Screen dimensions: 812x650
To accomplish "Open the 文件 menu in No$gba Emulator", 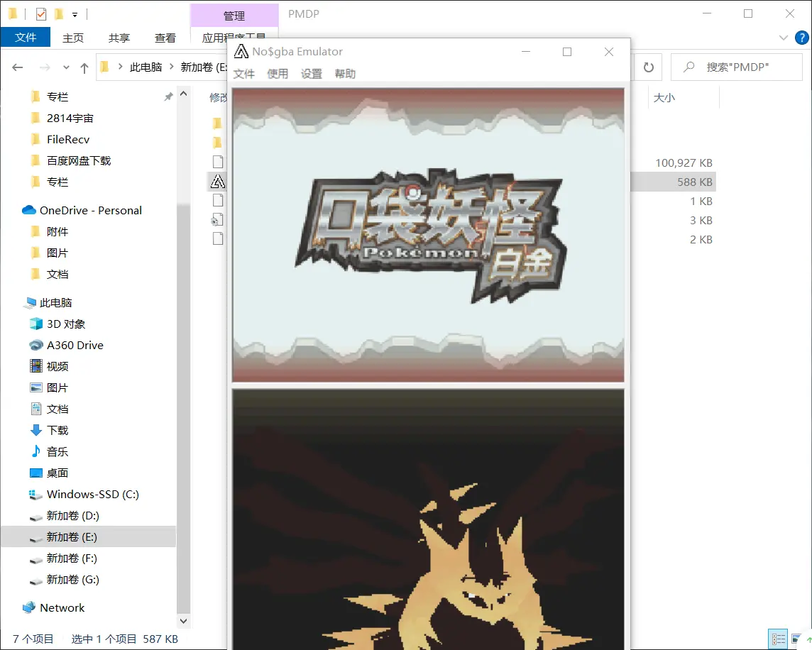I will pos(243,74).
